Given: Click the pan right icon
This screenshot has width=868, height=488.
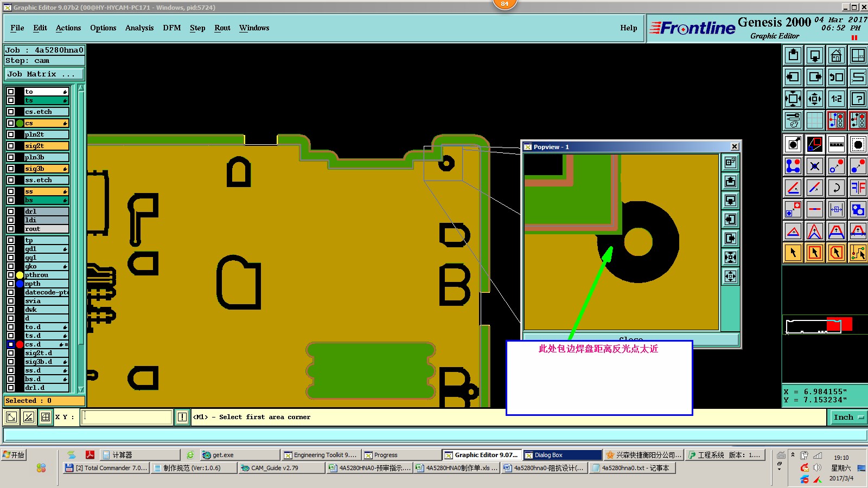Looking at the screenshot, I should click(x=814, y=77).
